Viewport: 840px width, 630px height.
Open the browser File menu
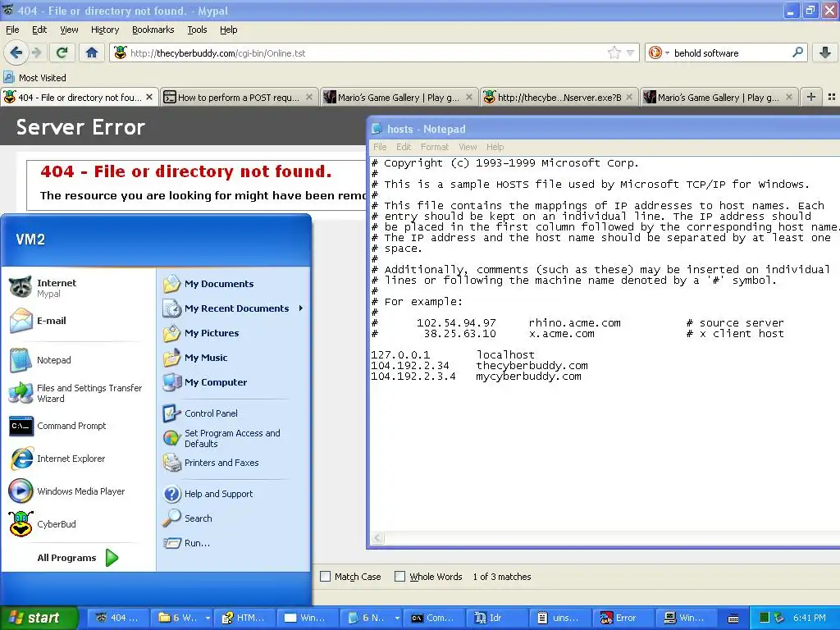click(x=12, y=30)
